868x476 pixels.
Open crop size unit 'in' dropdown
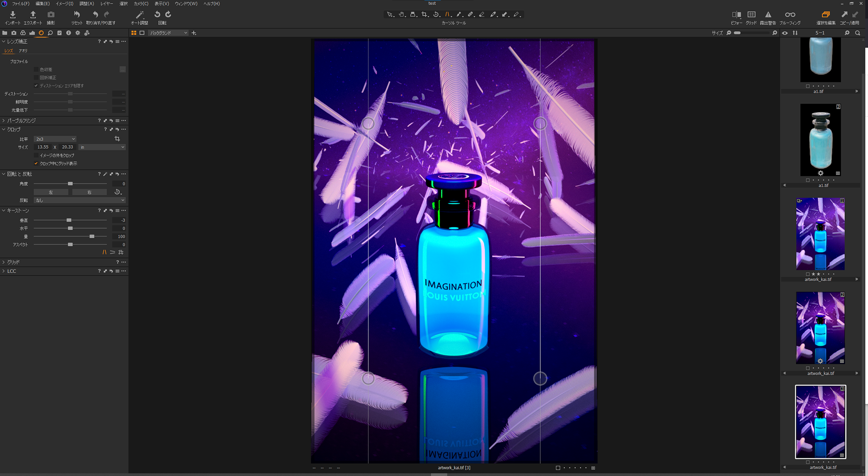pos(102,147)
